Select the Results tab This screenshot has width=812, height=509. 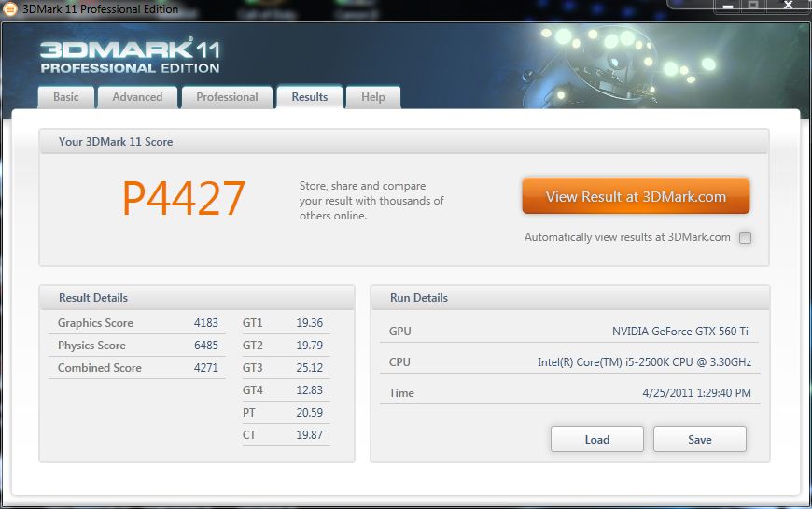(x=309, y=97)
